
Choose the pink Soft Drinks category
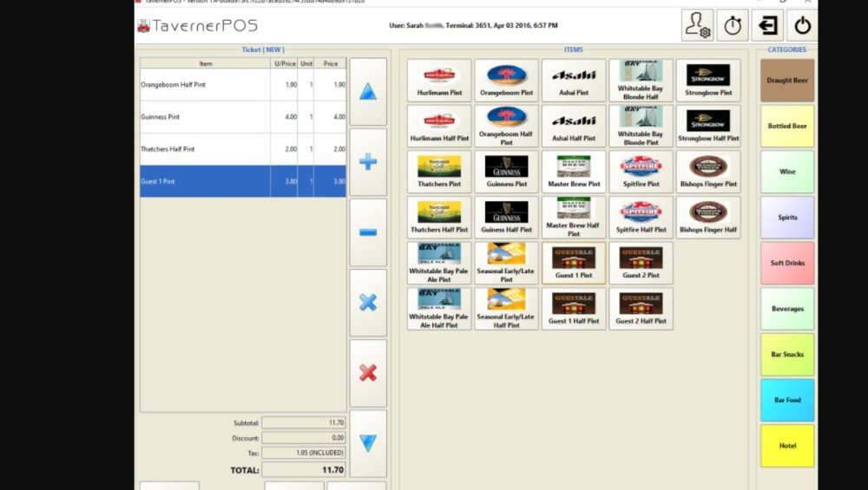click(x=787, y=263)
